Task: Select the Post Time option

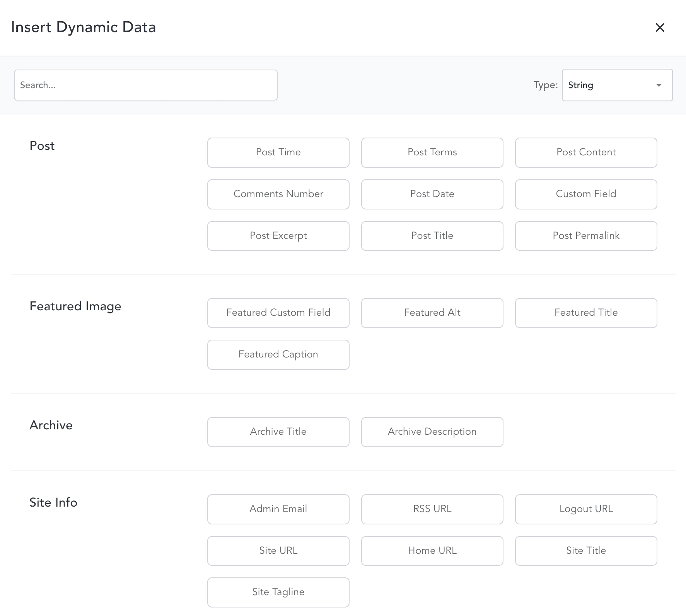Action: click(278, 152)
